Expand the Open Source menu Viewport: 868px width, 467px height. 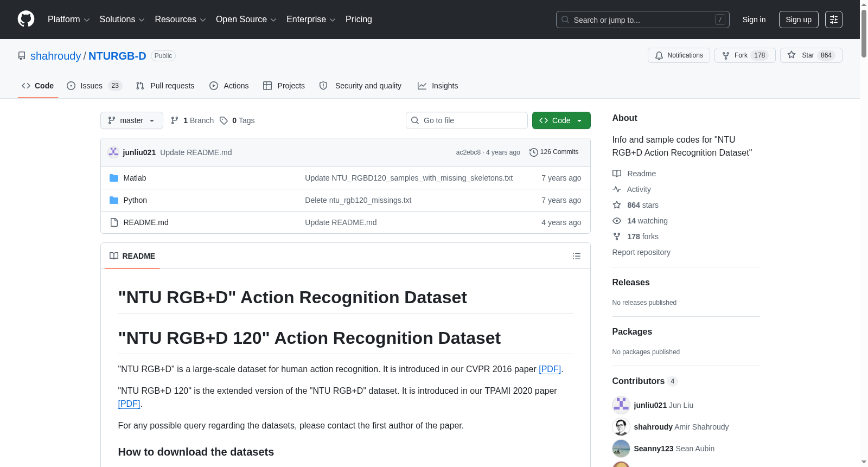[246, 20]
